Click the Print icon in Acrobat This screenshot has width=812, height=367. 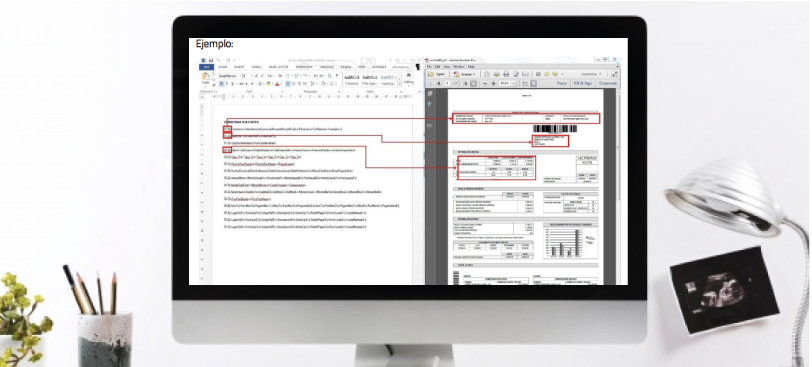click(x=506, y=74)
